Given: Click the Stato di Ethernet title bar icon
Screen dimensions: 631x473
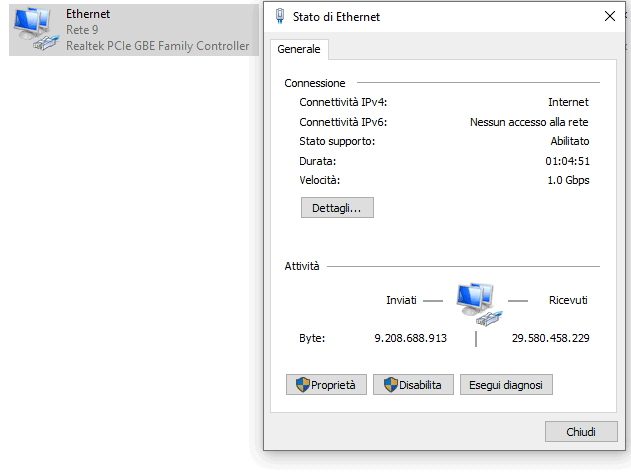Looking at the screenshot, I should (x=280, y=17).
